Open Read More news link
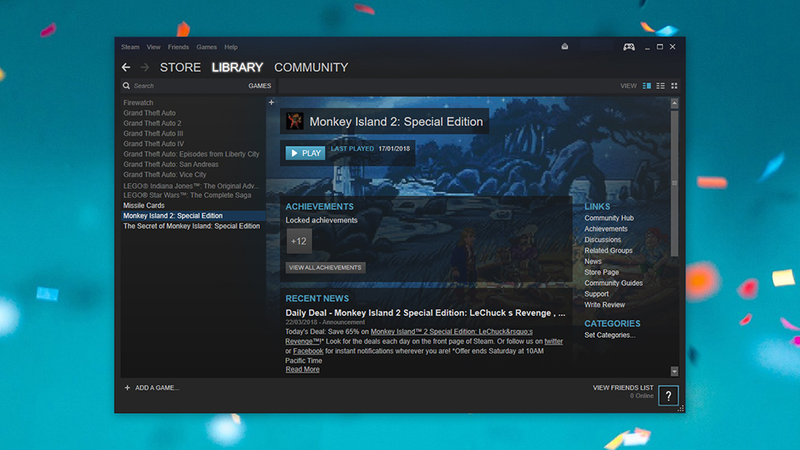The image size is (800, 450). tap(303, 369)
